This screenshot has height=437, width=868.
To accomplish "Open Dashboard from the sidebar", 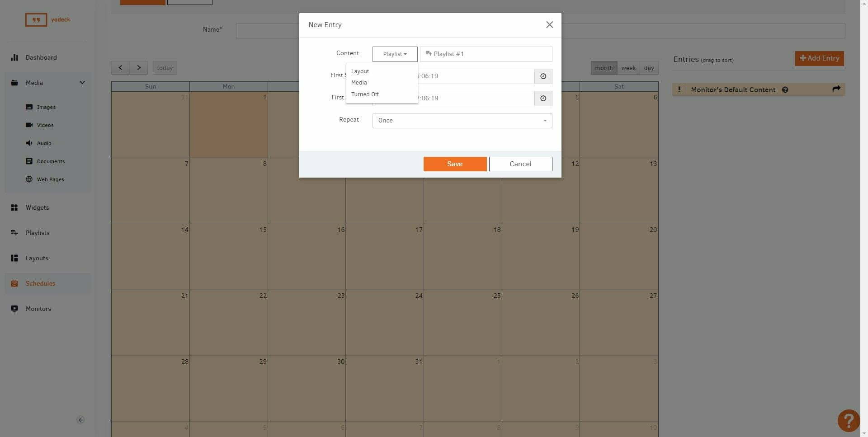I will (x=41, y=57).
